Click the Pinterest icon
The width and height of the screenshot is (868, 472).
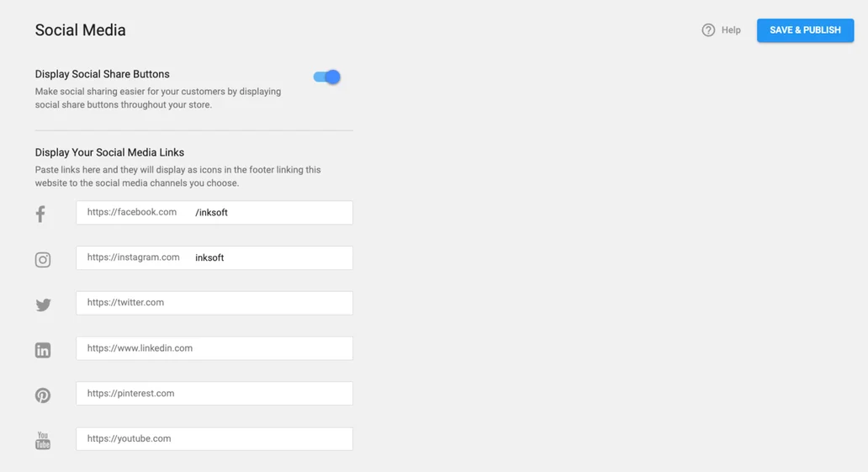[43, 395]
